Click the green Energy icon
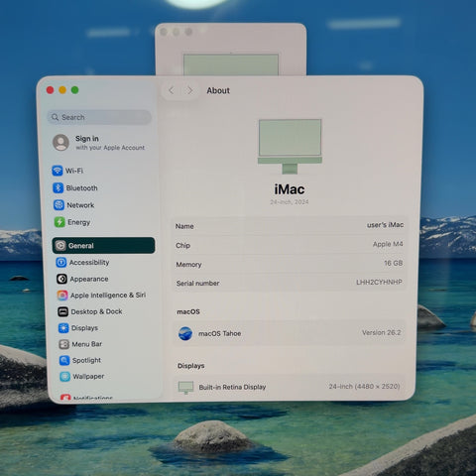This screenshot has height=476, width=476. (59, 222)
